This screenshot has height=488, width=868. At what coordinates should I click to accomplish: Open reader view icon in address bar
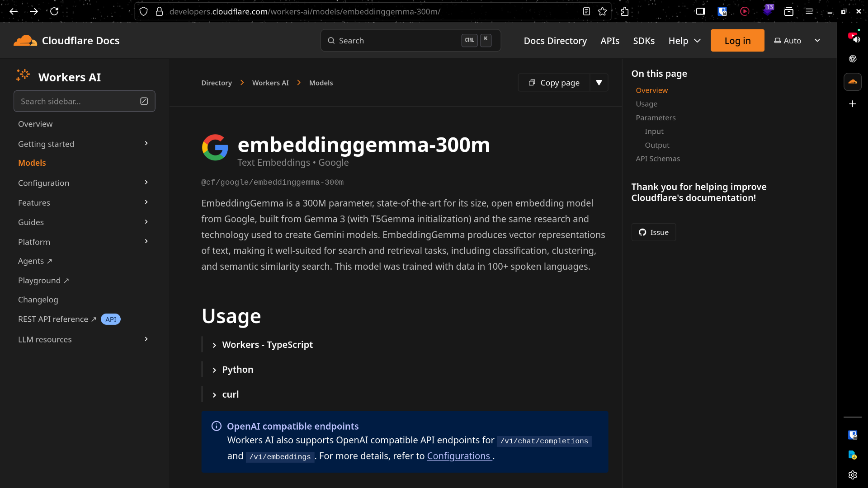click(x=586, y=12)
